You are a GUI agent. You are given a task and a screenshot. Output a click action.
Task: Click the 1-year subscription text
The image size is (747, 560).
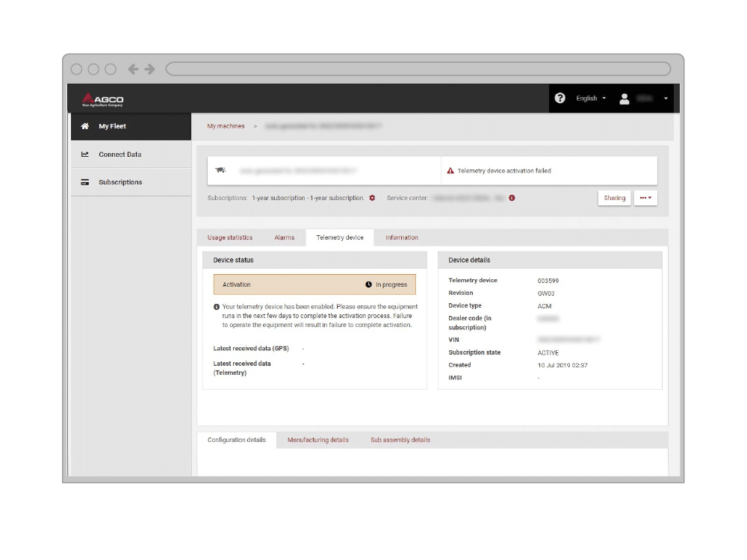click(x=308, y=198)
